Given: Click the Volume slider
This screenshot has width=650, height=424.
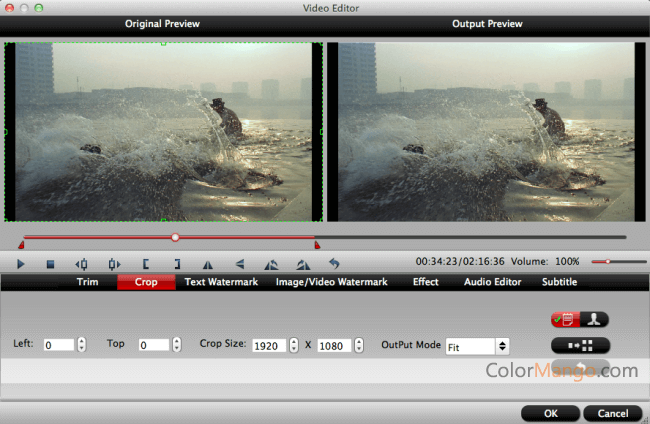Looking at the screenshot, I should pos(614,262).
